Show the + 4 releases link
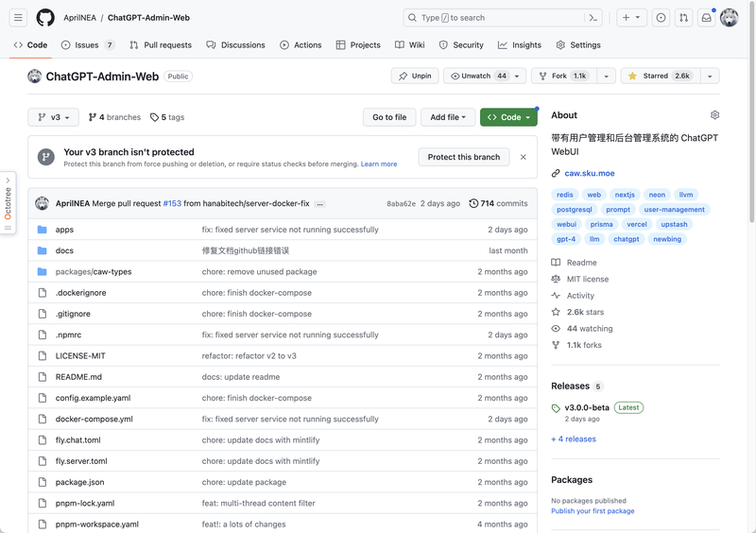Screen dimensions: 756x533 click(574, 439)
